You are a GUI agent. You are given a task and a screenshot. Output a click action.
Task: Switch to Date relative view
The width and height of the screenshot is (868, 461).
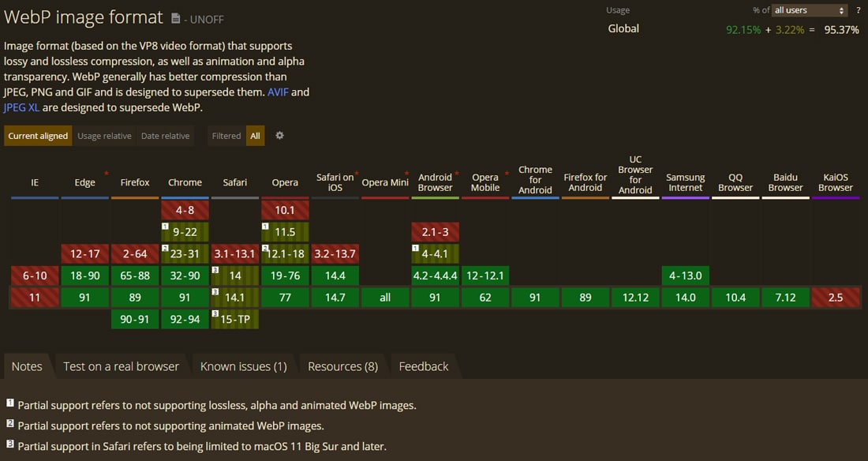pyautogui.click(x=165, y=136)
